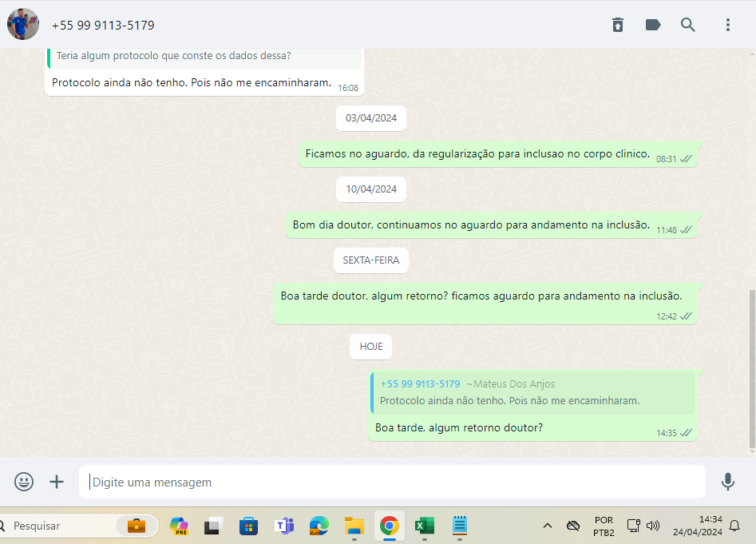
Task: Select message 'Bom dia doutor, continuamos no aguardo'
Action: 491,224
